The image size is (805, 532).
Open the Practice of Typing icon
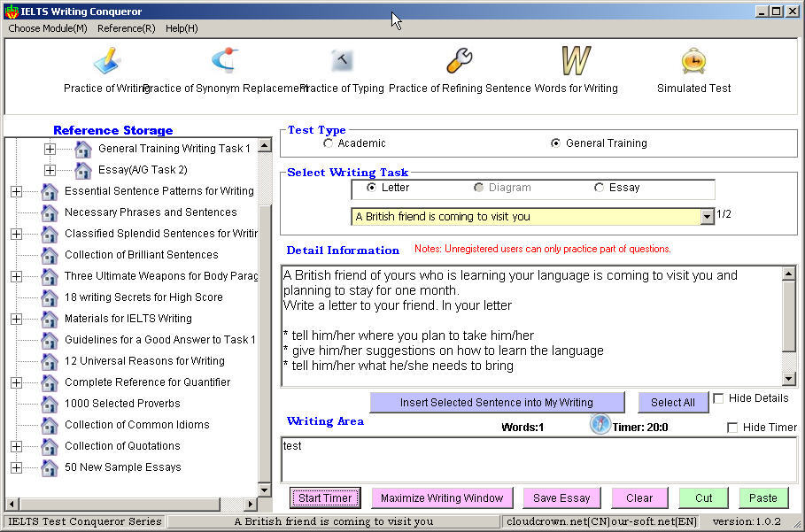(342, 60)
